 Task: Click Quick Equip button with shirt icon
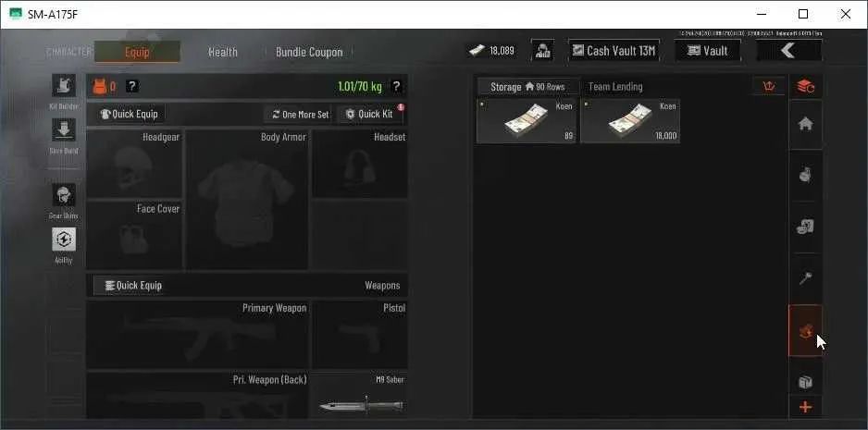[129, 114]
